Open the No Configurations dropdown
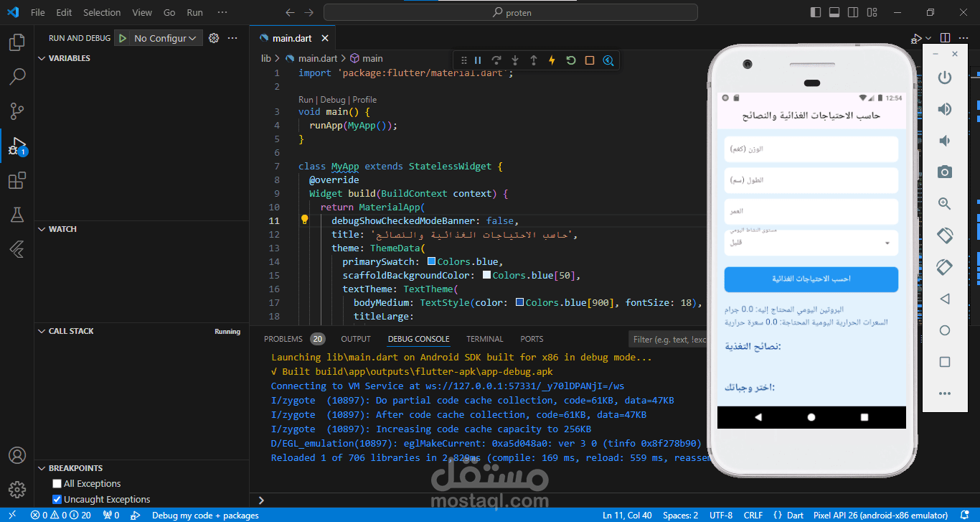 click(166, 38)
